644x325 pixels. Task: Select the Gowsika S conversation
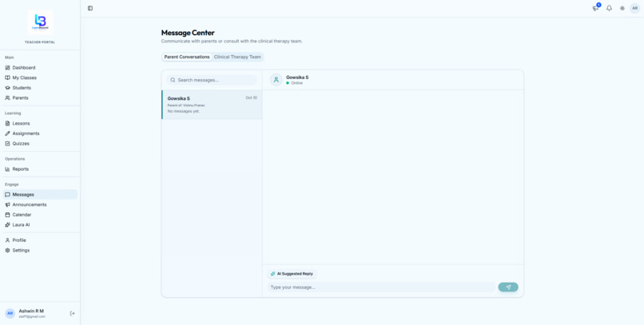212,105
